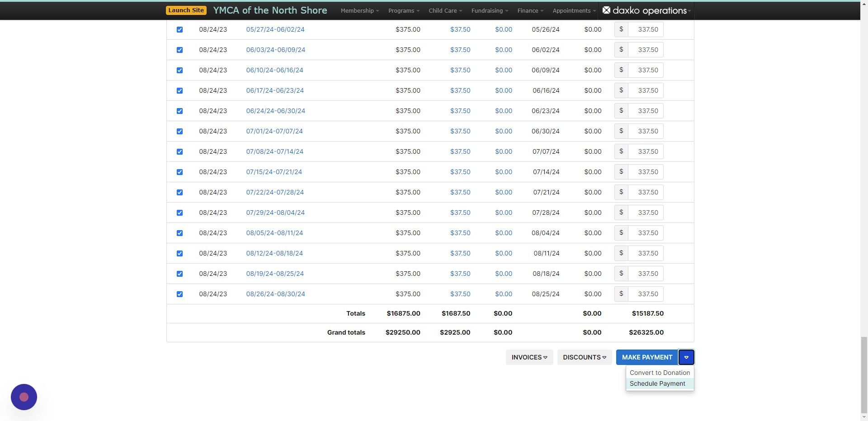Choose Convert to Donation option
Viewport: 868px width, 421px height.
[x=660, y=373]
